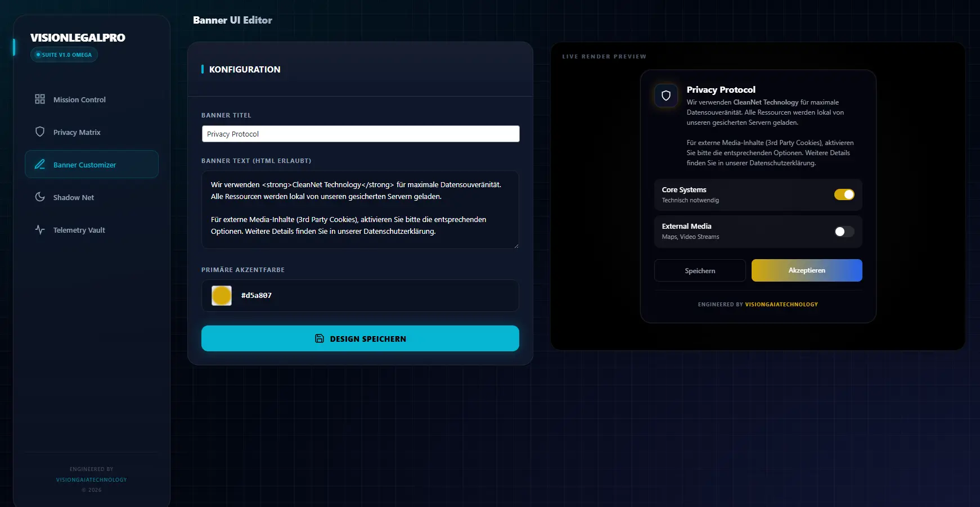
Task: Click the Maps, Video Streams subtitle
Action: tap(690, 237)
